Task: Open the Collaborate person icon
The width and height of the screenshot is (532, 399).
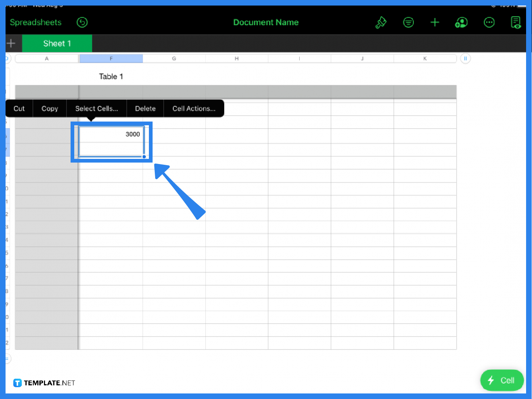Action: pyautogui.click(x=461, y=23)
